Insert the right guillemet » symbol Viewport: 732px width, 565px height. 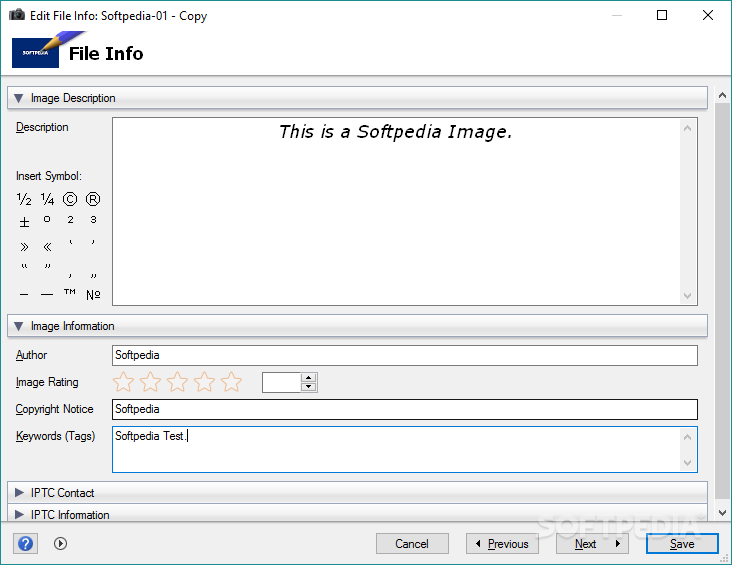coord(24,247)
